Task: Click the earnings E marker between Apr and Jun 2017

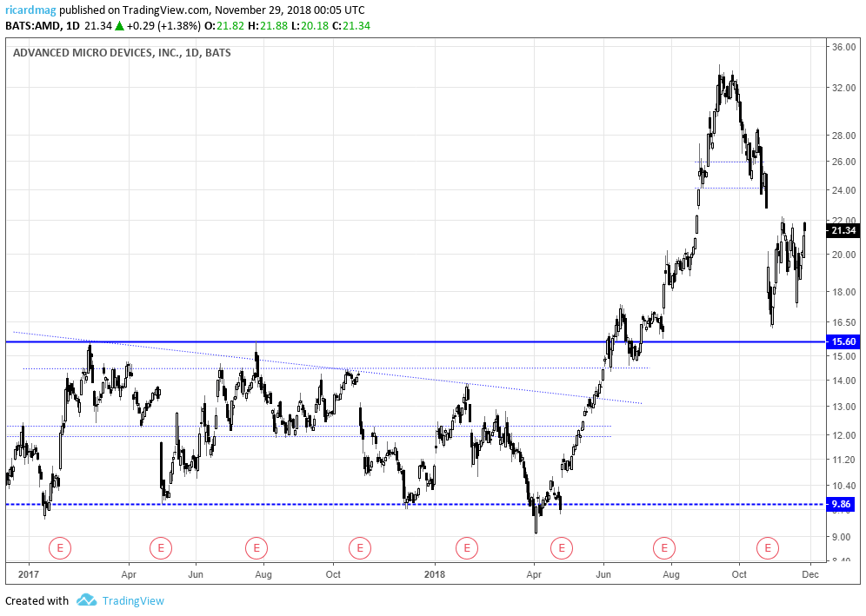Action: [161, 548]
